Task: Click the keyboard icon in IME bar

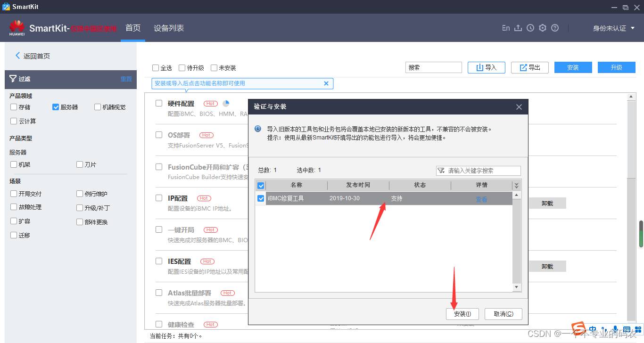Action: tap(627, 329)
